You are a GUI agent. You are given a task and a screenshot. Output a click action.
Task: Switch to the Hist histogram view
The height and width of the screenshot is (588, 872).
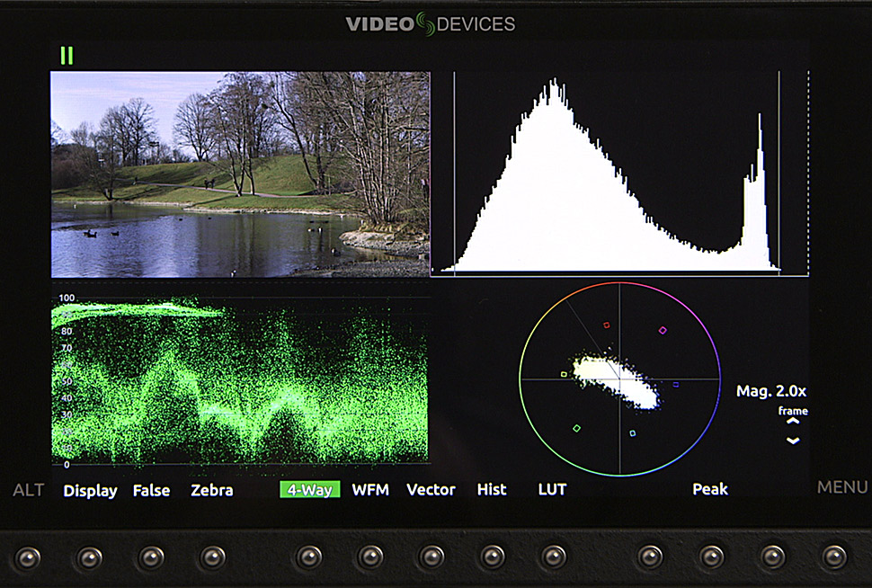coord(492,490)
